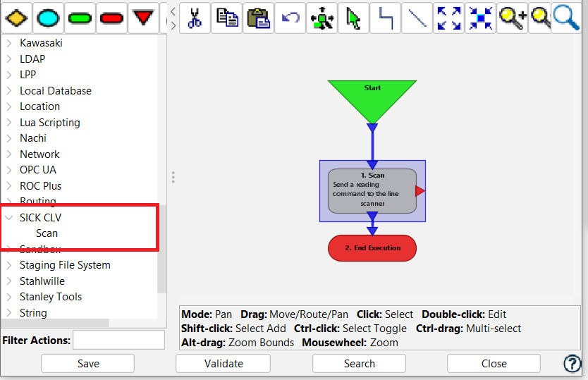This screenshot has height=380, width=588.
Task: Select the red End Execution node
Action: pyautogui.click(x=372, y=248)
